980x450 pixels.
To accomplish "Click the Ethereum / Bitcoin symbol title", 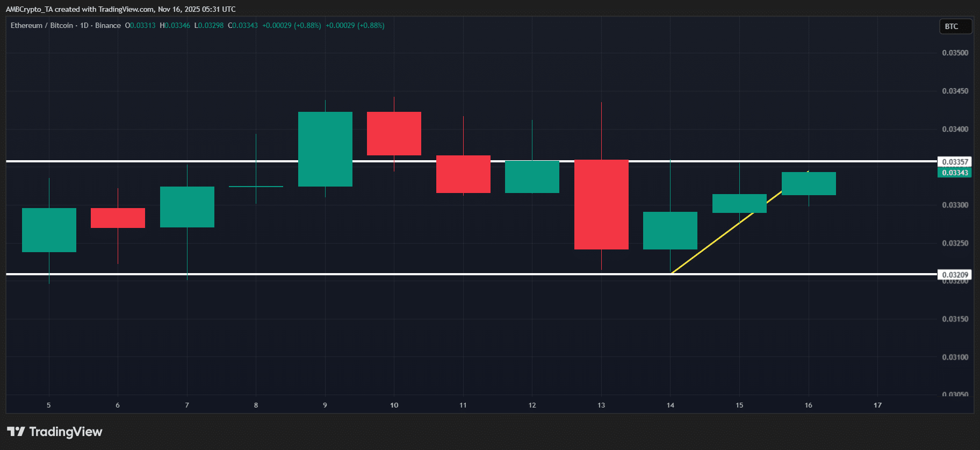I will tap(42, 25).
